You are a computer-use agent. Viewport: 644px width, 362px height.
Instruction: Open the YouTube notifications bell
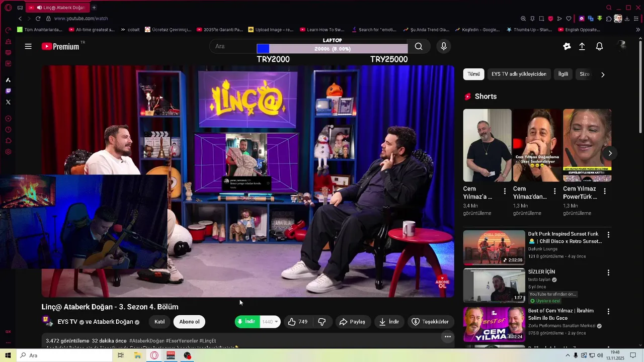(x=599, y=46)
